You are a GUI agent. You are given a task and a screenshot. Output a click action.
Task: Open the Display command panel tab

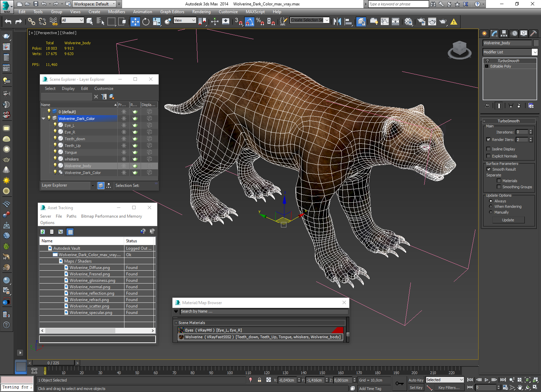524,33
